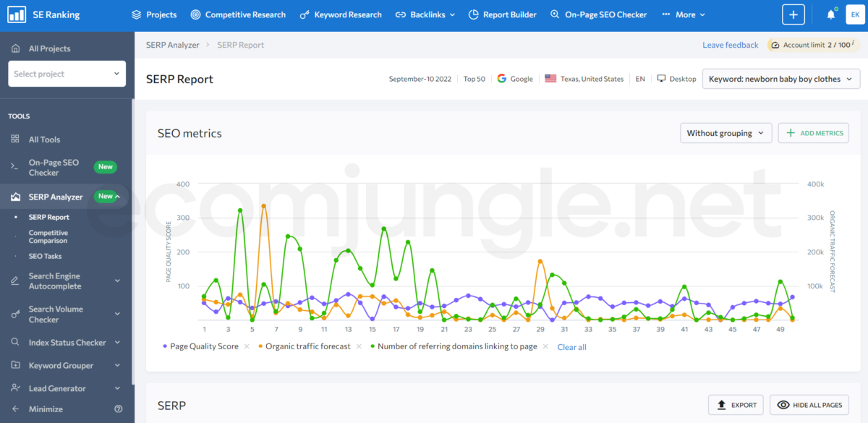Open Competitive Research in top menu
The width and height of the screenshot is (868, 423).
click(x=238, y=14)
